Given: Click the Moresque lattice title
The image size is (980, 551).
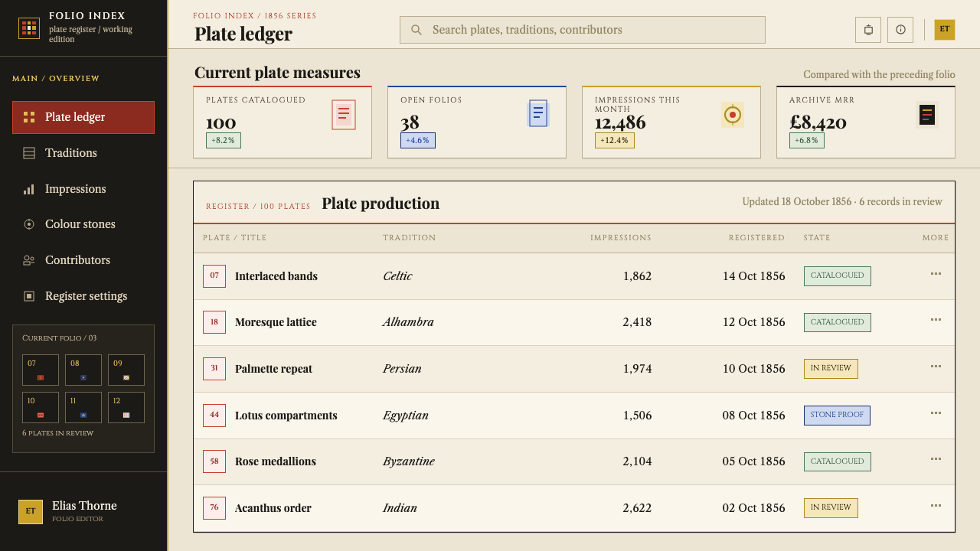Looking at the screenshot, I should click(276, 322).
